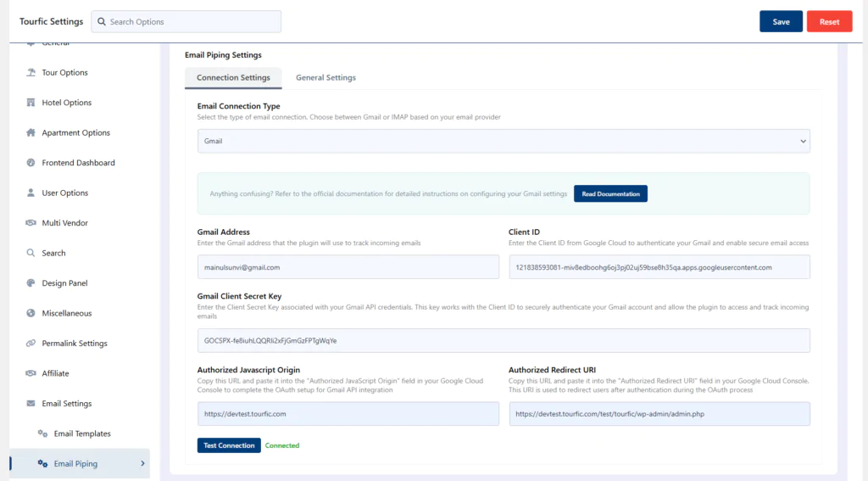
Task: Click the Frontend Dashboard gauge icon
Action: 31,162
